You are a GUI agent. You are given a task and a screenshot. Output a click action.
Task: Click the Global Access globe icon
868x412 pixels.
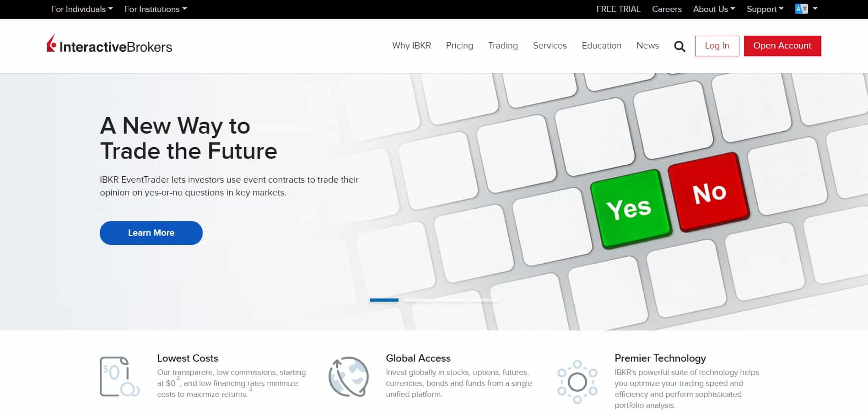coord(349,377)
